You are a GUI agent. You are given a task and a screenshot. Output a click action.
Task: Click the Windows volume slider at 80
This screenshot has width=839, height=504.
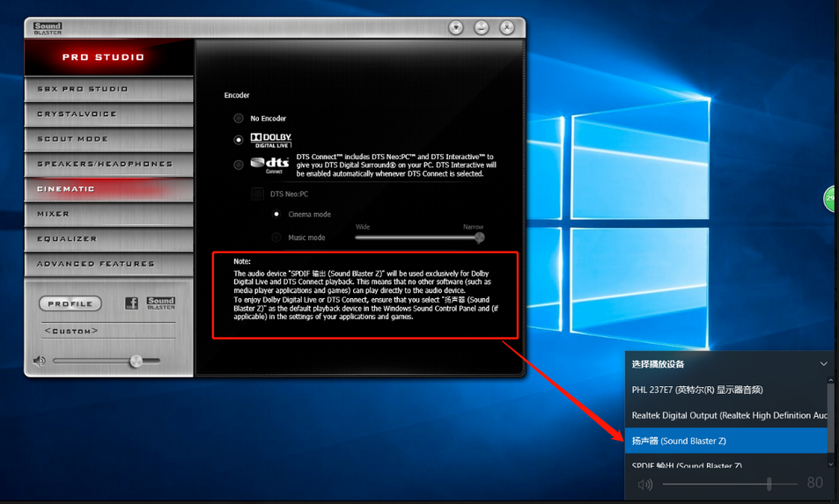(x=769, y=485)
